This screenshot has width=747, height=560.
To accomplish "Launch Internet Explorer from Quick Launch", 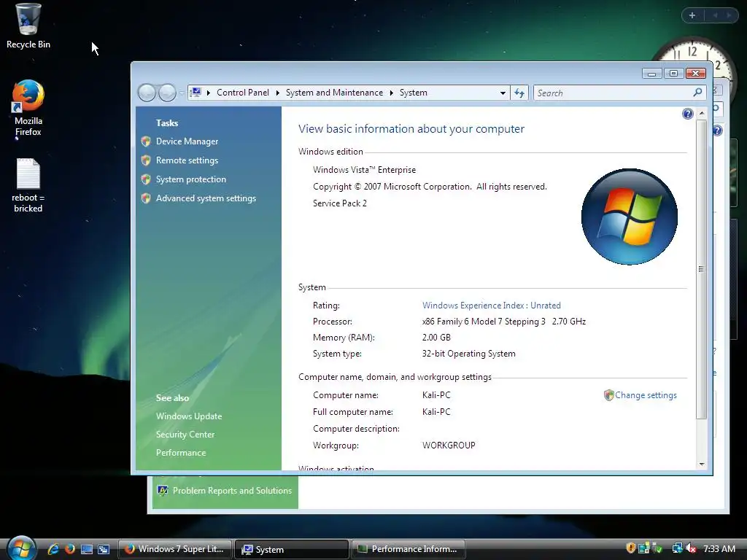I will coord(53,548).
